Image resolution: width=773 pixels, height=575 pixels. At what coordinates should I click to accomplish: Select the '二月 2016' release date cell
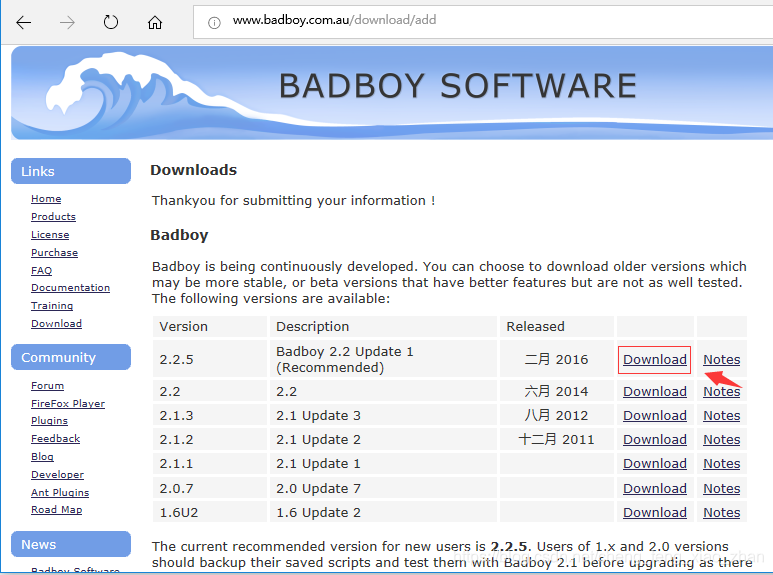point(557,359)
